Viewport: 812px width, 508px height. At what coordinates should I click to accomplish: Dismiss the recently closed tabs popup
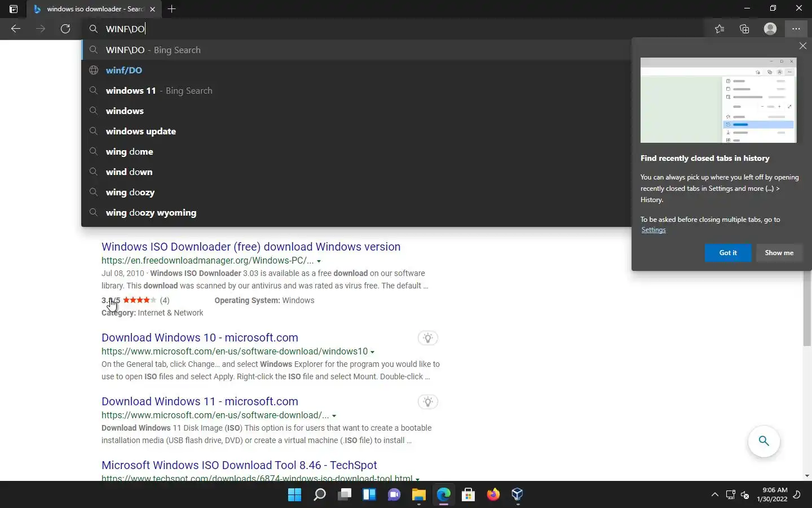coord(803,46)
